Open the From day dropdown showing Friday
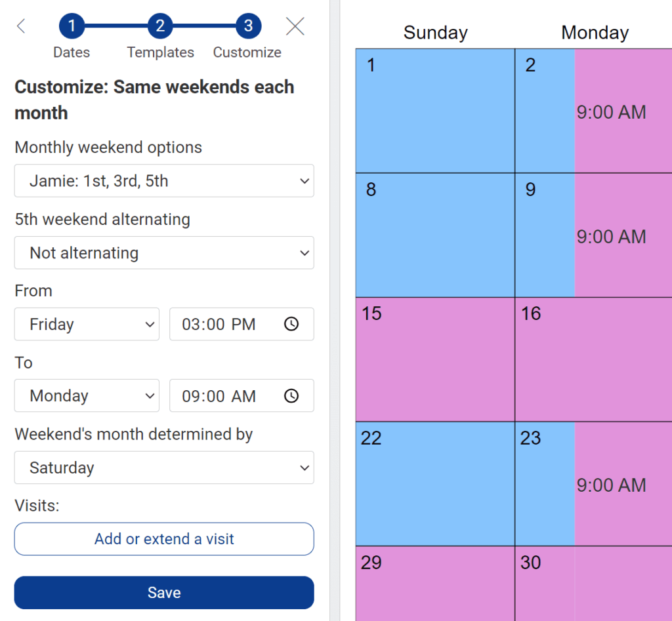 coord(86,323)
